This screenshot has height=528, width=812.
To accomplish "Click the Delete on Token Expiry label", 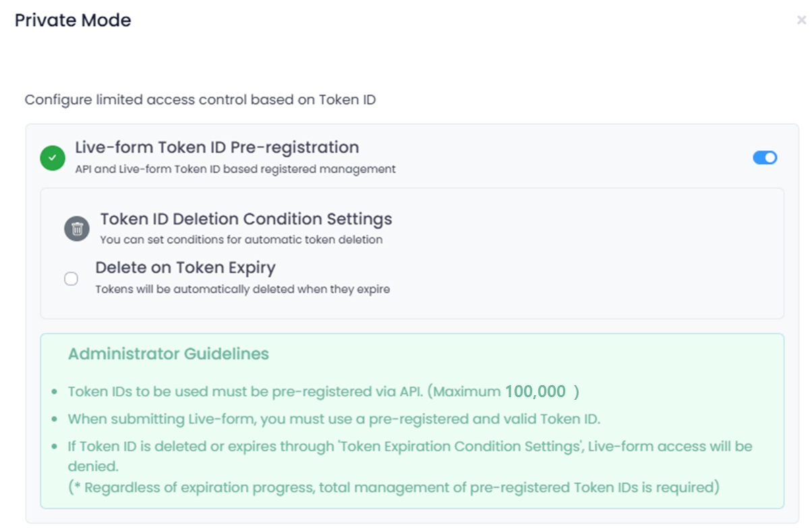I will 185,268.
